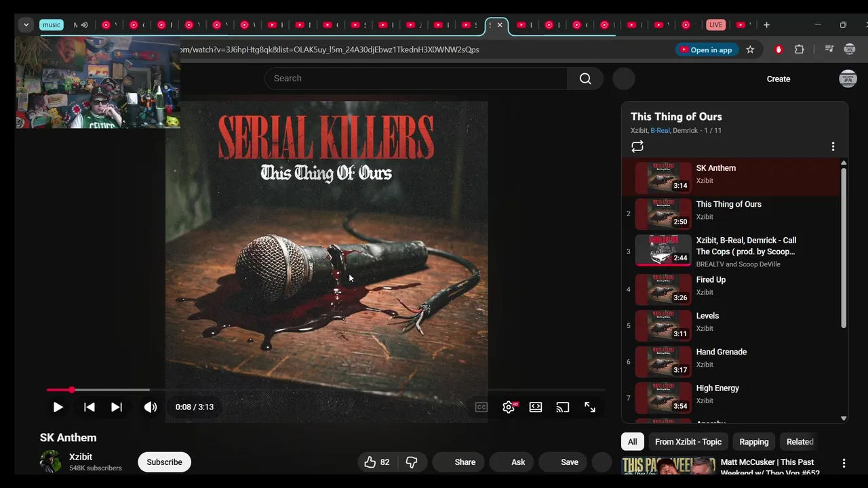The height and width of the screenshot is (488, 868).
Task: Select the All filter chip
Action: (632, 442)
